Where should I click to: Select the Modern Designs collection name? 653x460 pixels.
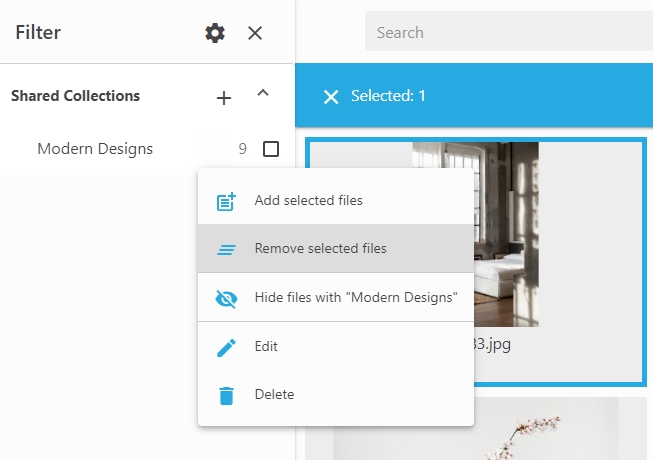point(95,149)
